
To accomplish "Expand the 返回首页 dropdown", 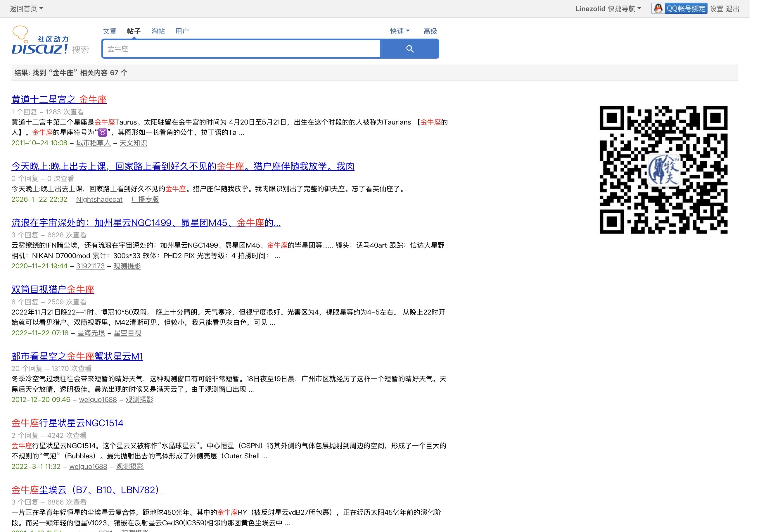I will [x=26, y=8].
